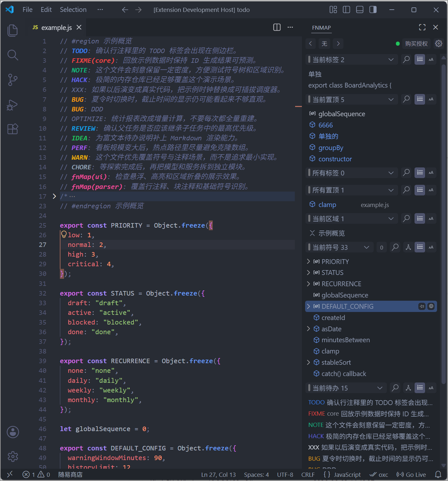Image resolution: width=448 pixels, height=481 pixels.
Task: Expand the PRIORITY symbol tree node
Action: [308, 261]
